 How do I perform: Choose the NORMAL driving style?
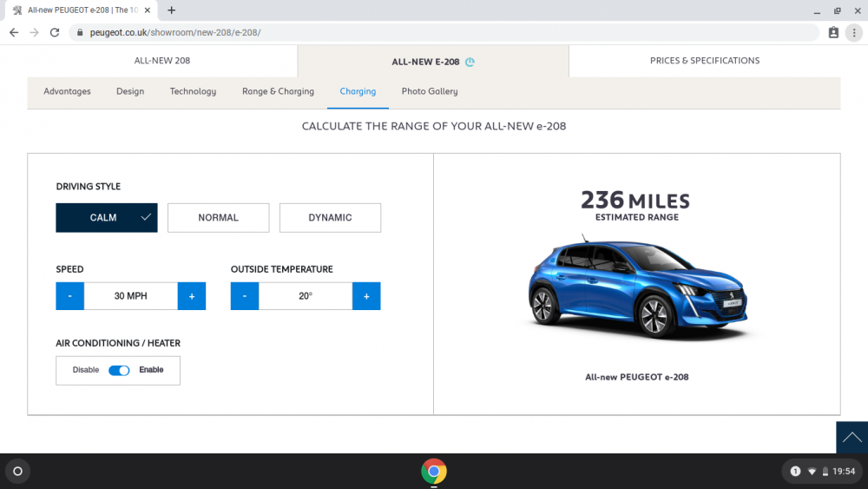click(x=218, y=218)
